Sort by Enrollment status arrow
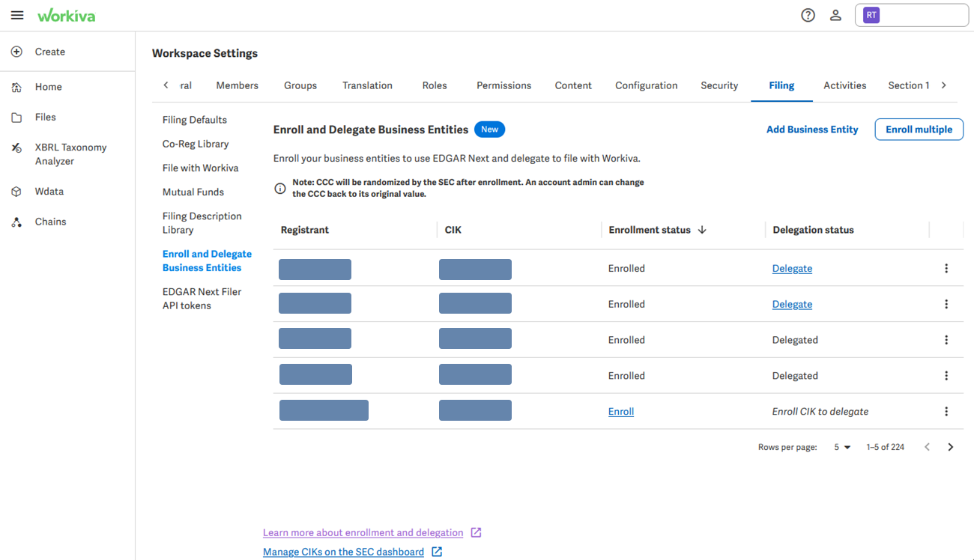This screenshot has height=560, width=974. pos(702,230)
